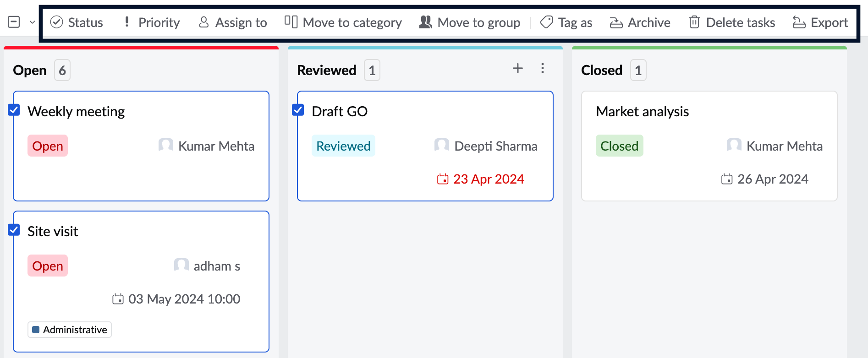Uncheck the Draft GO task checkbox

pyautogui.click(x=298, y=110)
